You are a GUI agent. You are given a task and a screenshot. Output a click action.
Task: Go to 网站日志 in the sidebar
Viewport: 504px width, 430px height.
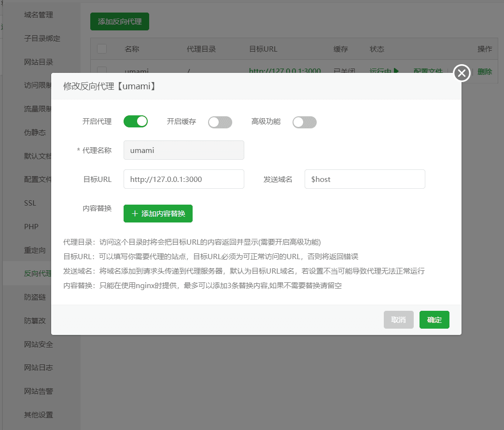[39, 367]
